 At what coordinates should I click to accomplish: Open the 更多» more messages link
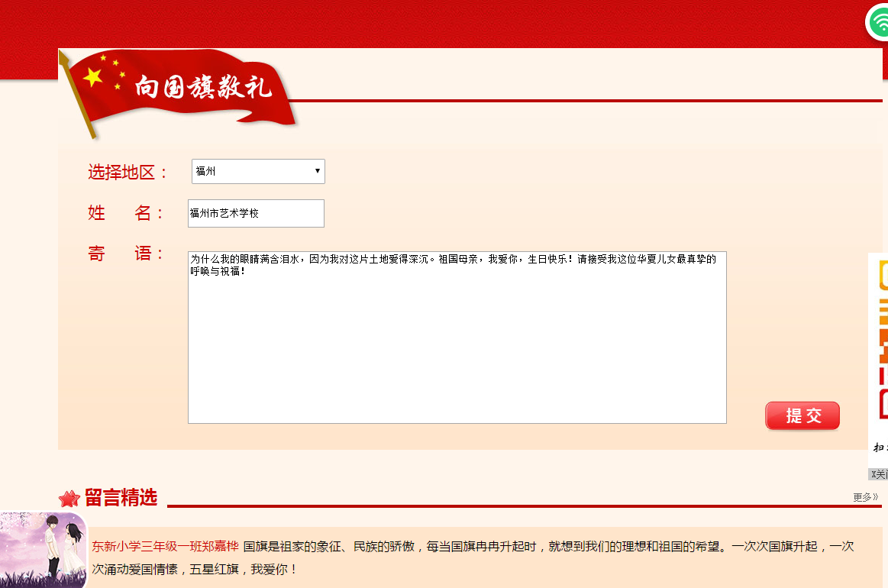(x=865, y=497)
